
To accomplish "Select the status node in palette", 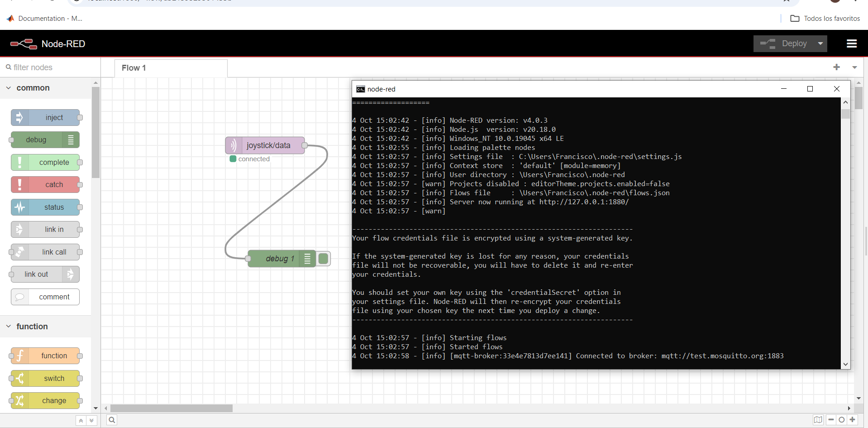I will point(45,207).
